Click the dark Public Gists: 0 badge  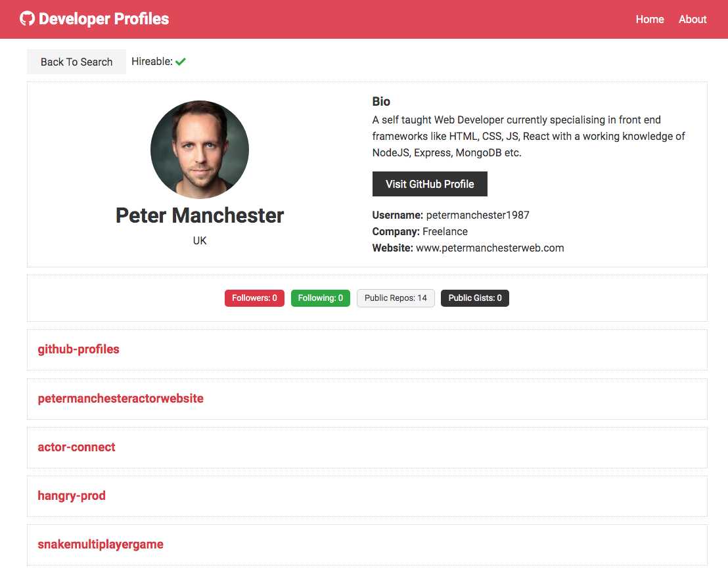point(475,298)
